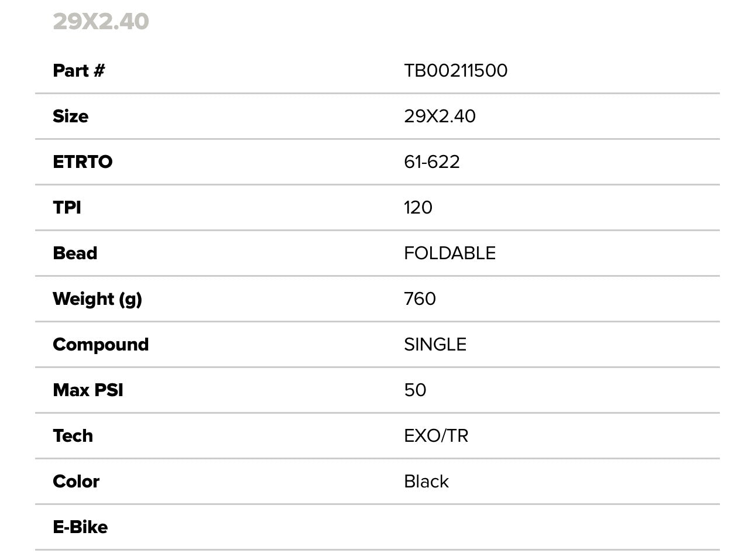Select the EXO/TR tech value
Image resolution: width=755 pixels, height=560 pixels.
[436, 436]
